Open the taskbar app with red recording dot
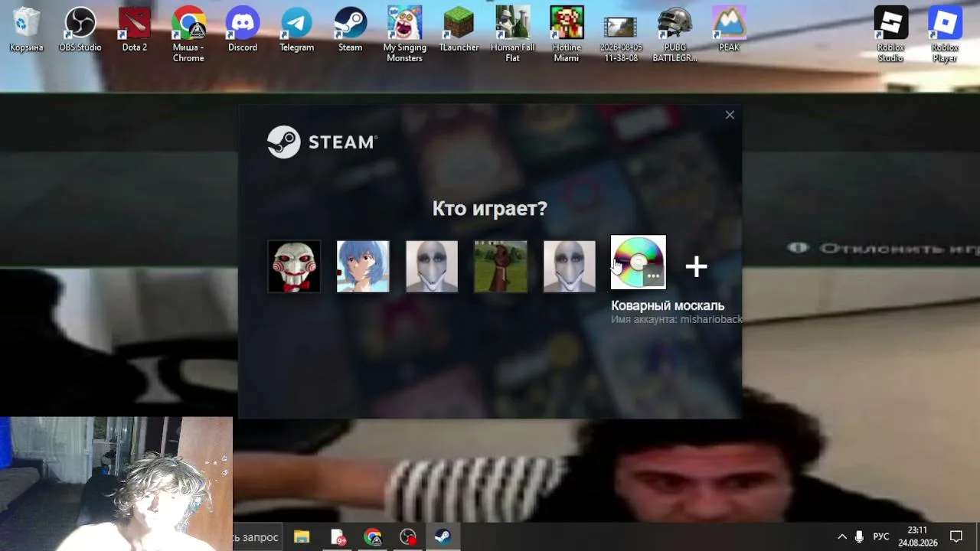This screenshot has height=551, width=980. (x=408, y=537)
